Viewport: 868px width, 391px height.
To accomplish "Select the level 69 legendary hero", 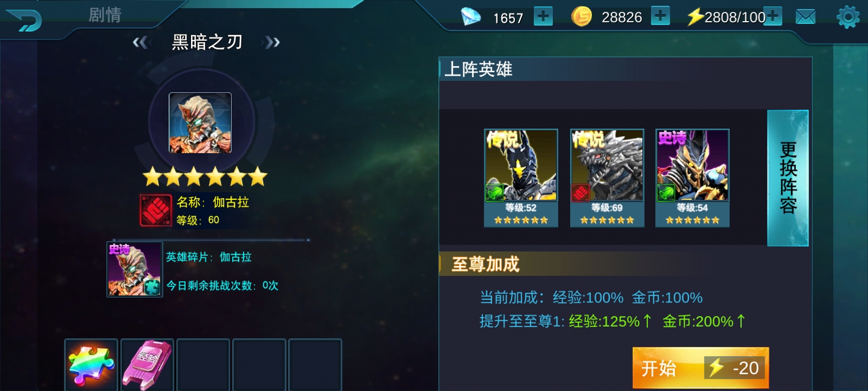I will pos(607,178).
